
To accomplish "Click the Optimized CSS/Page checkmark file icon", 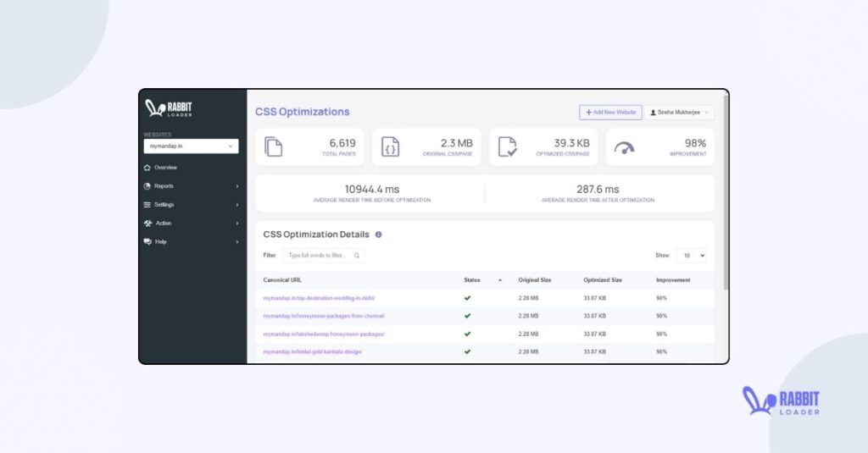I will click(508, 147).
